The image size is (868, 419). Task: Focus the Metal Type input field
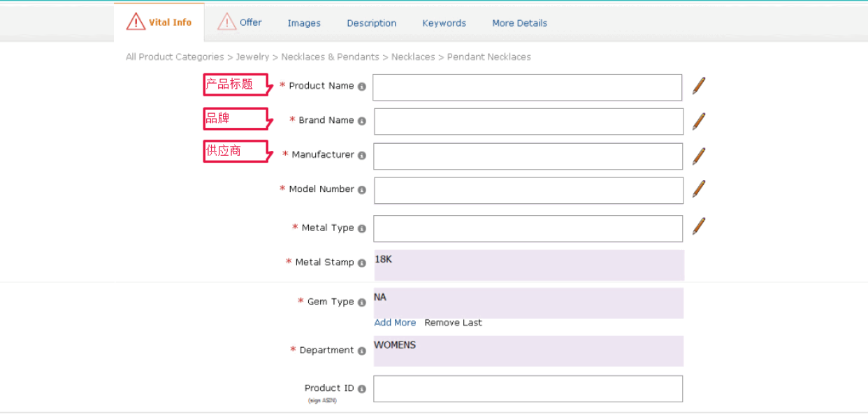(528, 228)
